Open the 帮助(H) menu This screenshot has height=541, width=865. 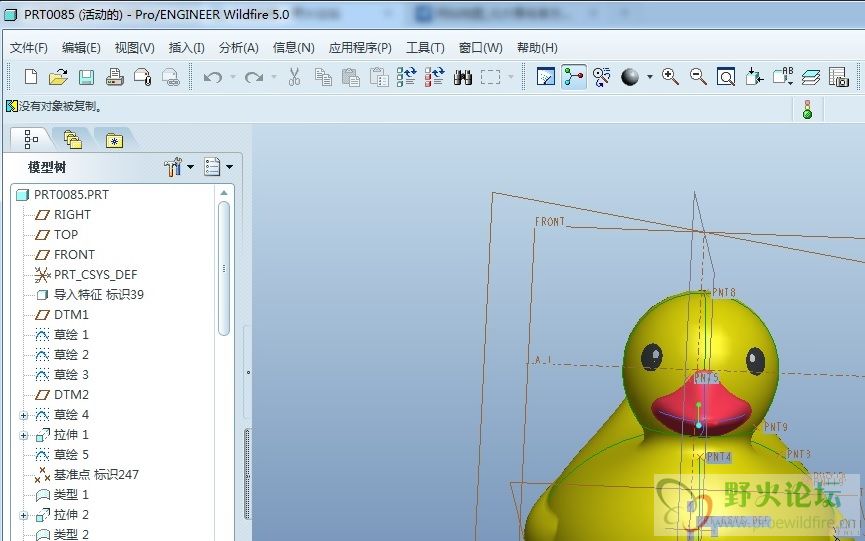point(537,48)
